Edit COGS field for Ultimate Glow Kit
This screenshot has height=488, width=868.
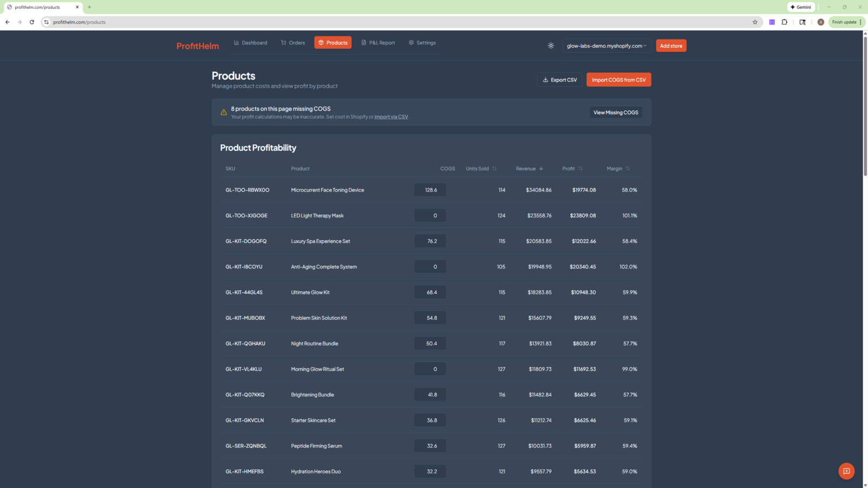[430, 292]
